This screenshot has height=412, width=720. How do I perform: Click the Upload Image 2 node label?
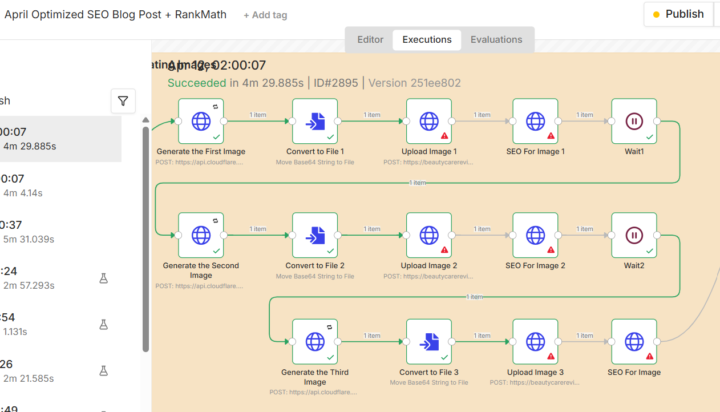[x=429, y=265]
